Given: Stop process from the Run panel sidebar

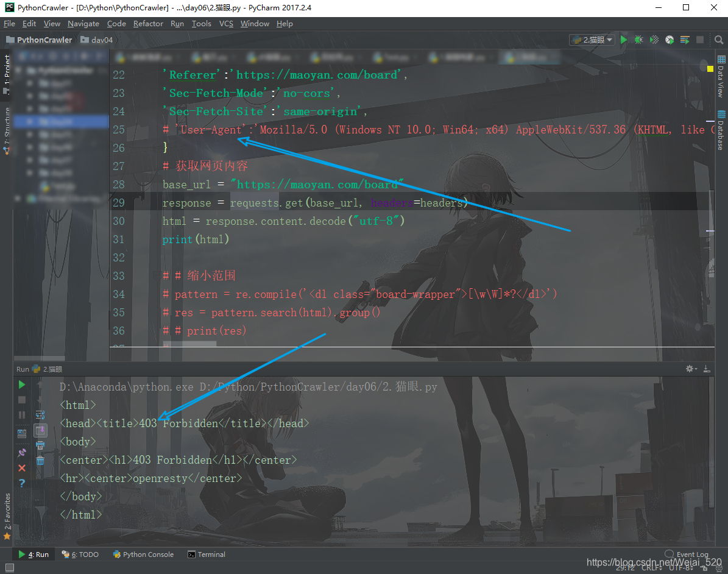Looking at the screenshot, I should (x=22, y=400).
